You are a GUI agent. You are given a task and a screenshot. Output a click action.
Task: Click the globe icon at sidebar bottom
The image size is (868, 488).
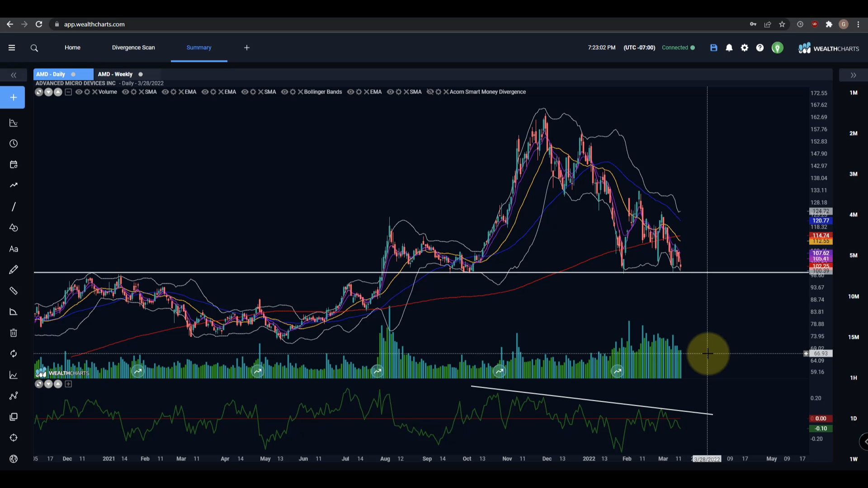[14, 459]
